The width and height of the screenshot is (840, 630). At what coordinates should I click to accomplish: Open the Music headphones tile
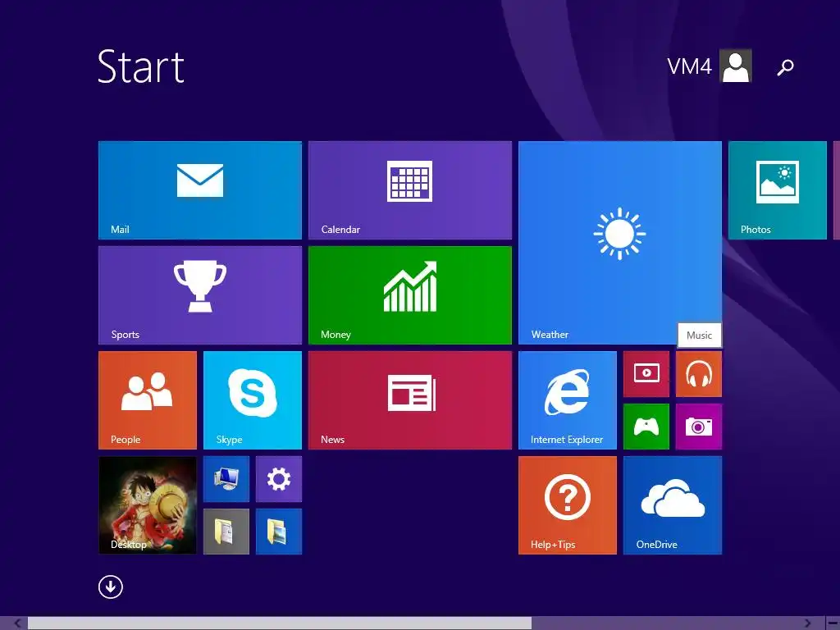coord(699,374)
